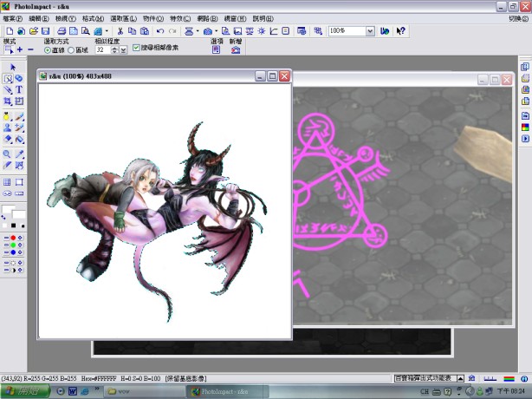The image size is (532, 399).
Task: Select the Paintbrush tool
Action: coord(19,117)
